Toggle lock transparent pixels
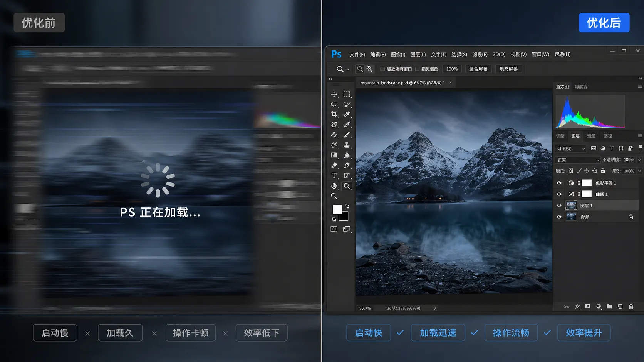The image size is (644, 362). pos(571,171)
